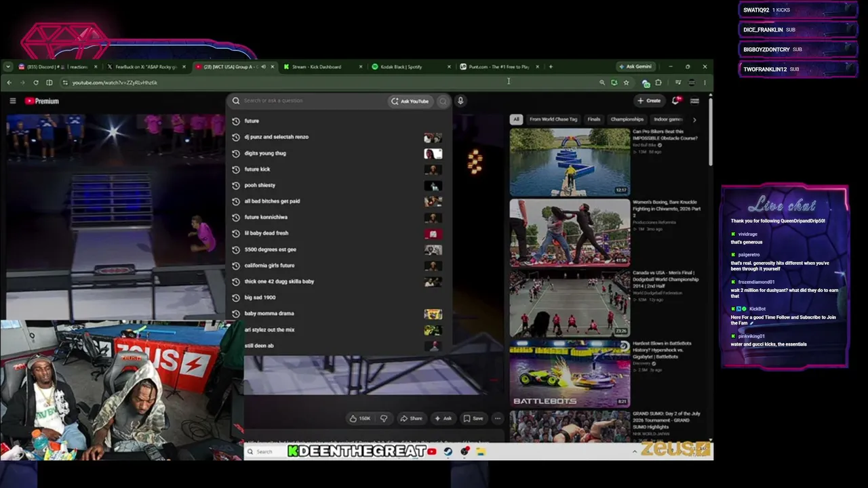Screen dimensions: 868x488
Task: Reload the page in Chrome
Action: pyautogui.click(x=36, y=83)
